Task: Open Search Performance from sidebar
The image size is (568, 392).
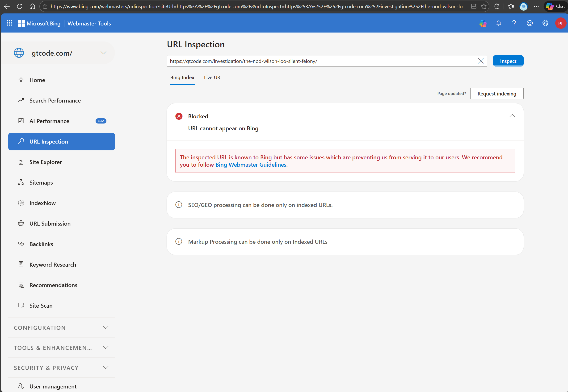Action: (55, 100)
